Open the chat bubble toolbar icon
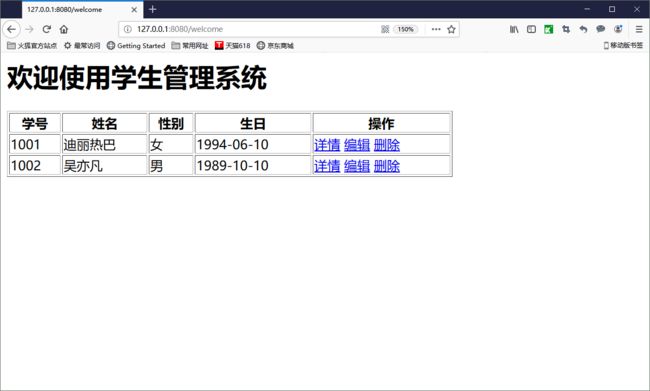Image resolution: width=650 pixels, height=391 pixels. (600, 29)
